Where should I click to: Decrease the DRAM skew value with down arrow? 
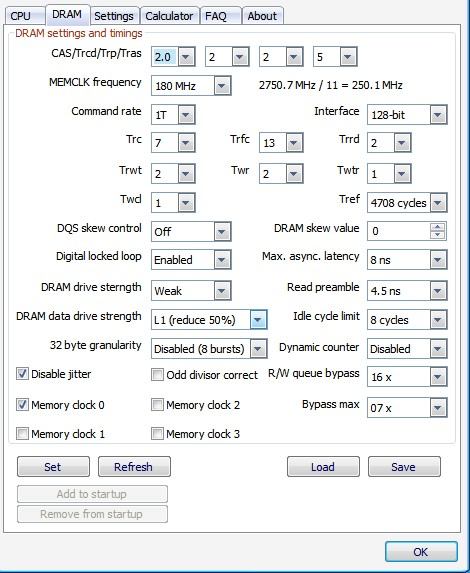(x=437, y=235)
